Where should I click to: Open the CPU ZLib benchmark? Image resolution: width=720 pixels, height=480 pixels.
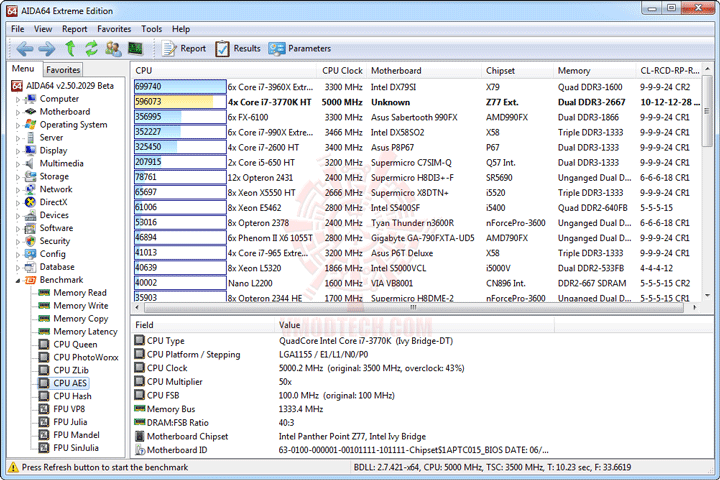click(71, 370)
